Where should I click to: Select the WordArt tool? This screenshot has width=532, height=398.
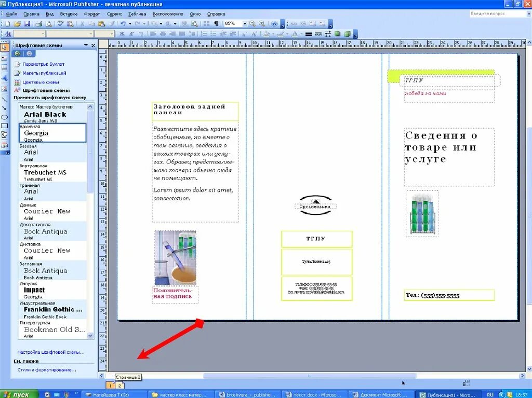(x=4, y=78)
